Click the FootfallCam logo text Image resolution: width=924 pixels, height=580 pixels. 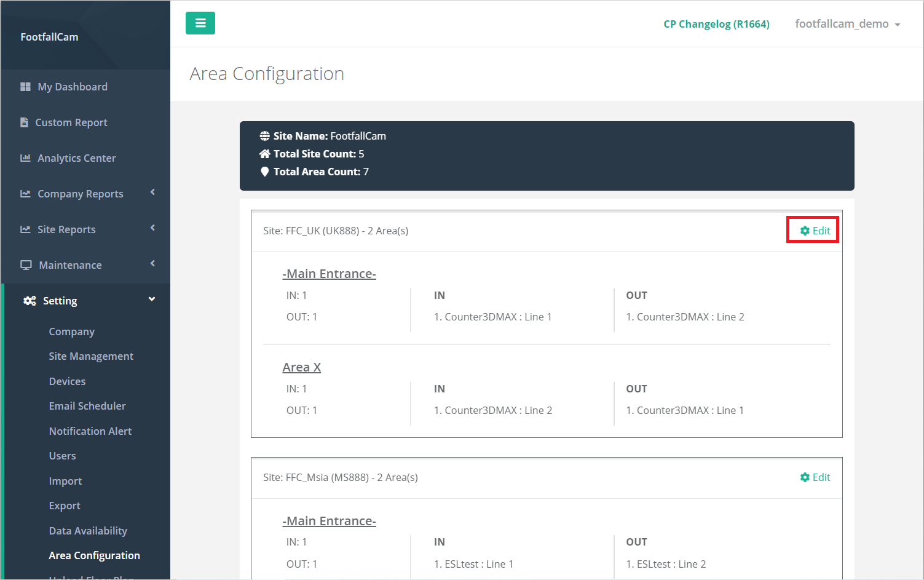[x=49, y=37]
